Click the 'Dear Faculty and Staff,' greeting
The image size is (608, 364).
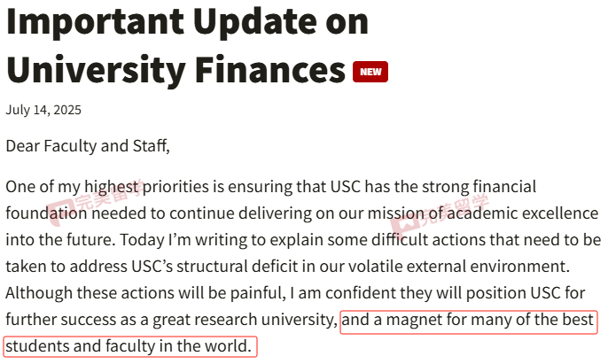(88, 146)
